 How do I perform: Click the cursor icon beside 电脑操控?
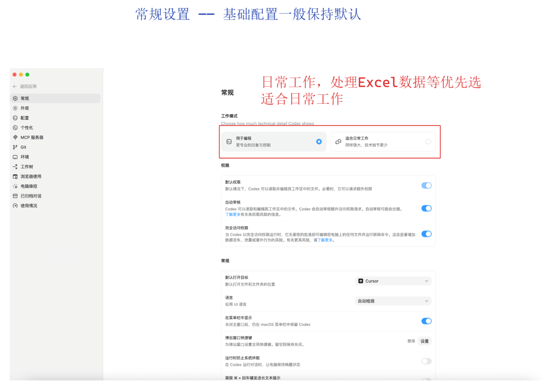coord(15,186)
